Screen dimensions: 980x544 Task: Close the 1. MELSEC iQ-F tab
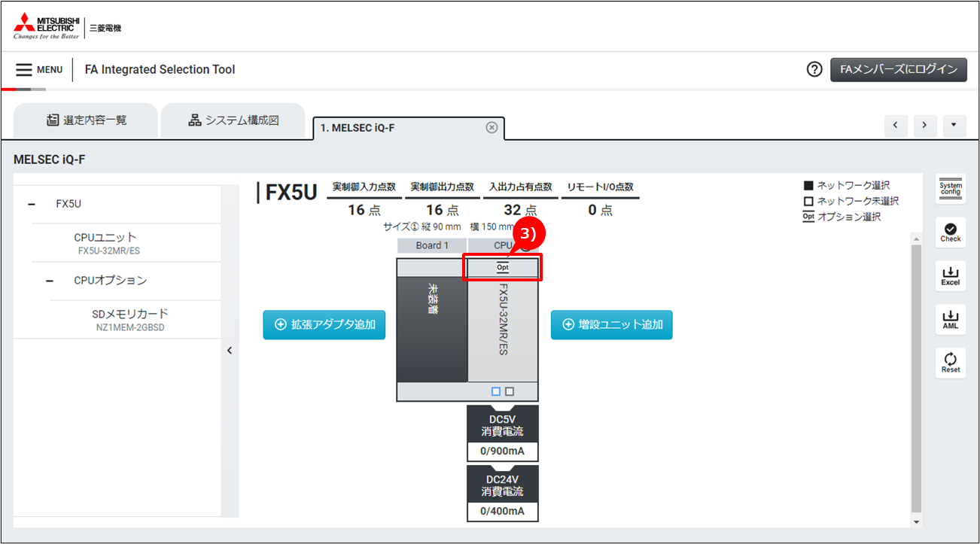coord(492,127)
